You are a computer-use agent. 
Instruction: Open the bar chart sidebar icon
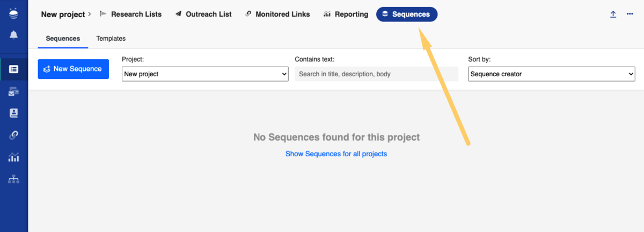point(13,157)
